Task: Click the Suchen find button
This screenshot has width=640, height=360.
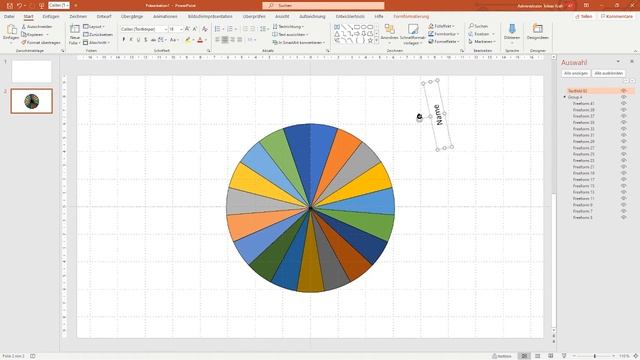Action: (x=478, y=26)
